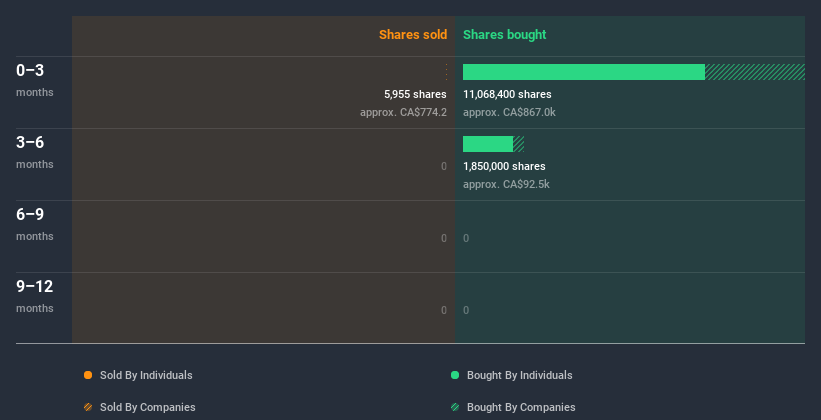Click the Shares sold column header
Screen dimensions: 821x420
coord(413,35)
